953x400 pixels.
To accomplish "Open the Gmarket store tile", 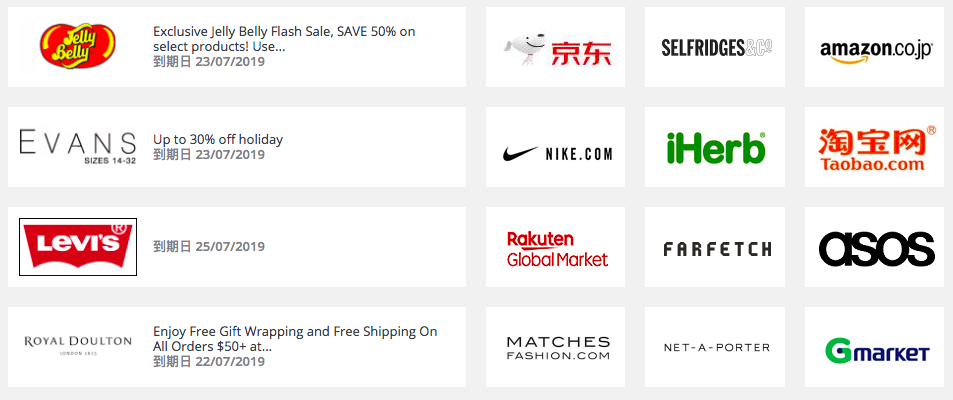I will click(875, 347).
